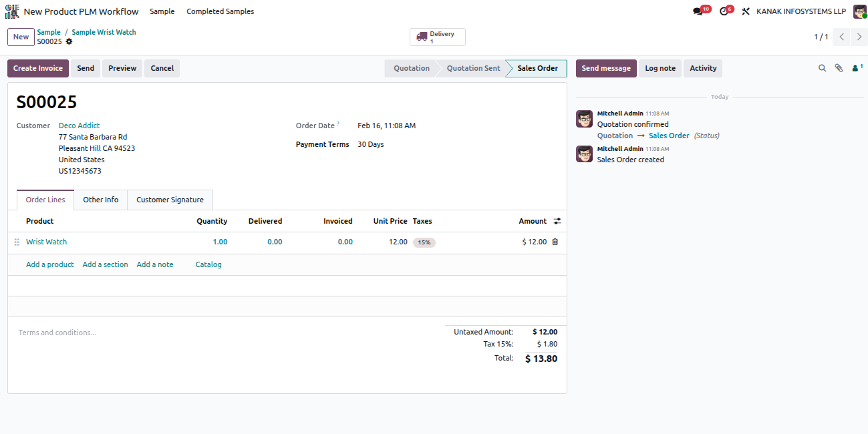868x434 pixels.
Task: Search messages with the magnifier icon
Action: [x=822, y=68]
